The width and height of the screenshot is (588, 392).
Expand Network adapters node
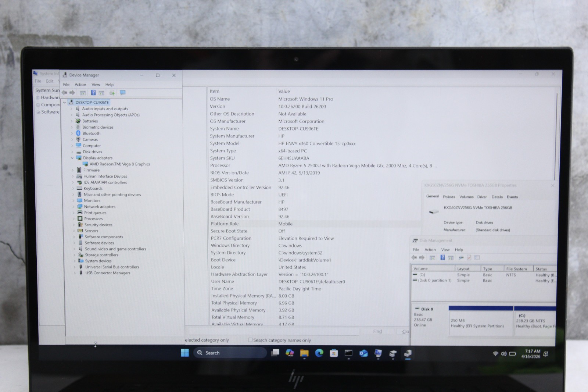[73, 207]
